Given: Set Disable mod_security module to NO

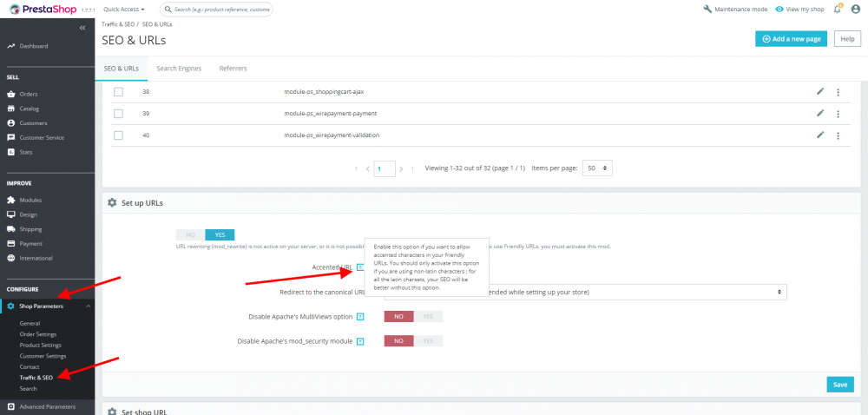Looking at the screenshot, I should pos(398,341).
